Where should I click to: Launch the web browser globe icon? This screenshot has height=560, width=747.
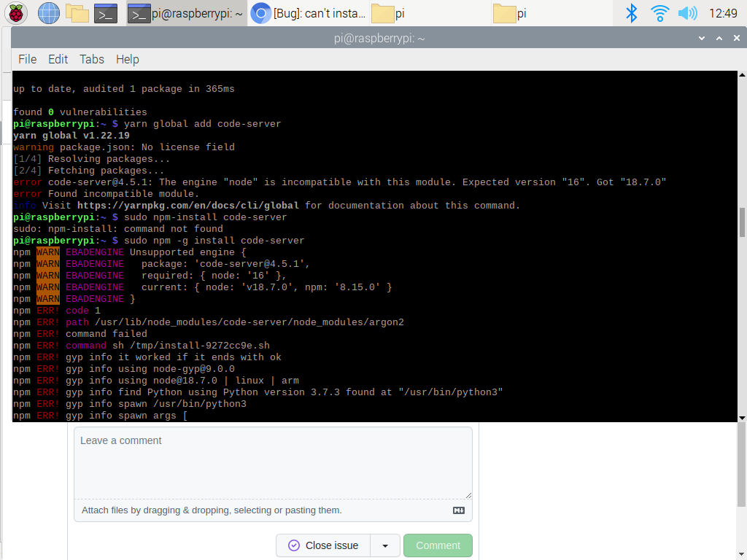[x=49, y=13]
